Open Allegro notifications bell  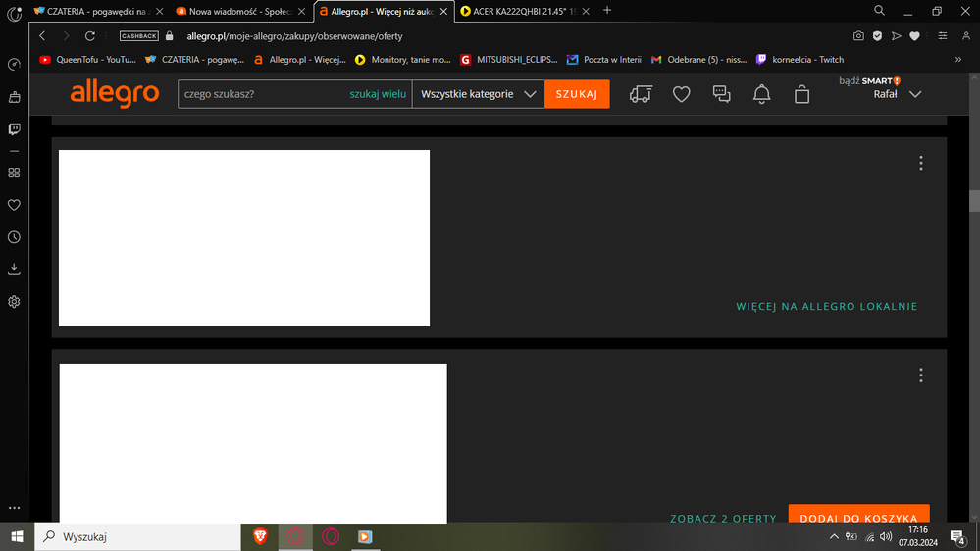point(762,94)
